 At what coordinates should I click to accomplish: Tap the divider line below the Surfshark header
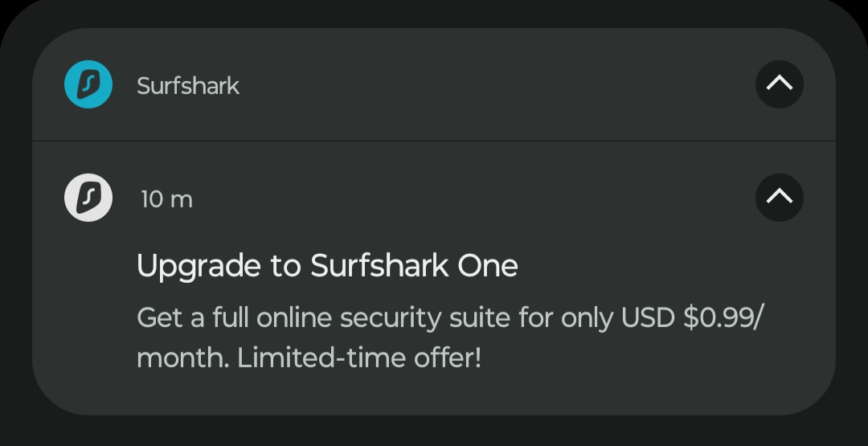point(433,141)
